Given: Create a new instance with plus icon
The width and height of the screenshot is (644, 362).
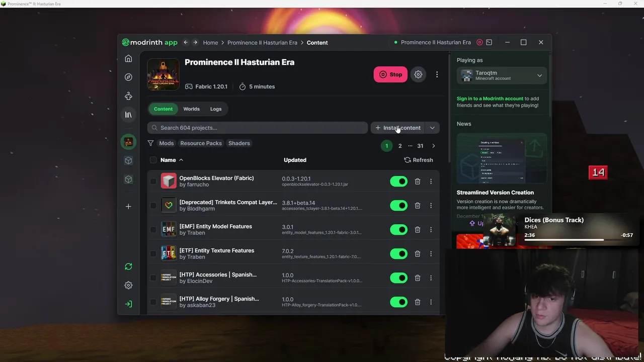Looking at the screenshot, I should click(128, 206).
